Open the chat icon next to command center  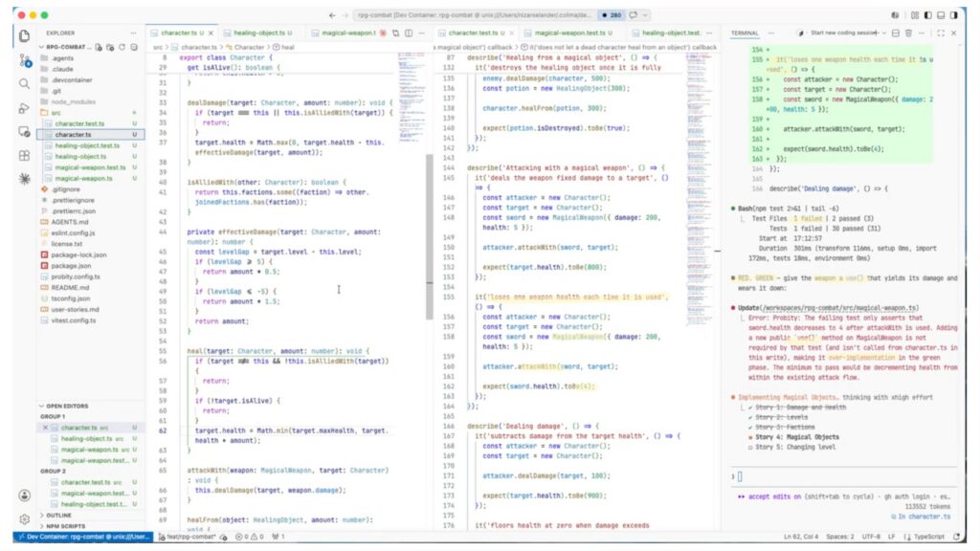pyautogui.click(x=634, y=15)
